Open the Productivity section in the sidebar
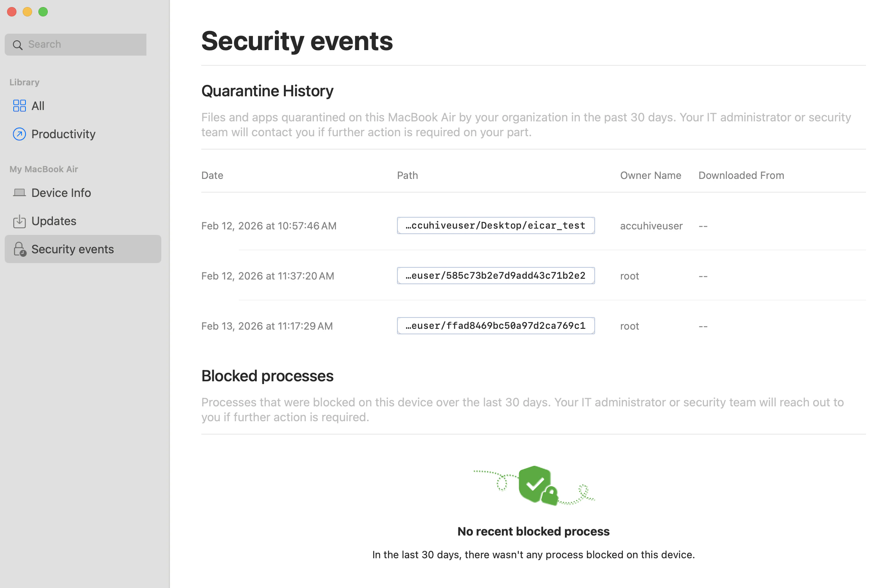This screenshot has height=588, width=895. (63, 134)
